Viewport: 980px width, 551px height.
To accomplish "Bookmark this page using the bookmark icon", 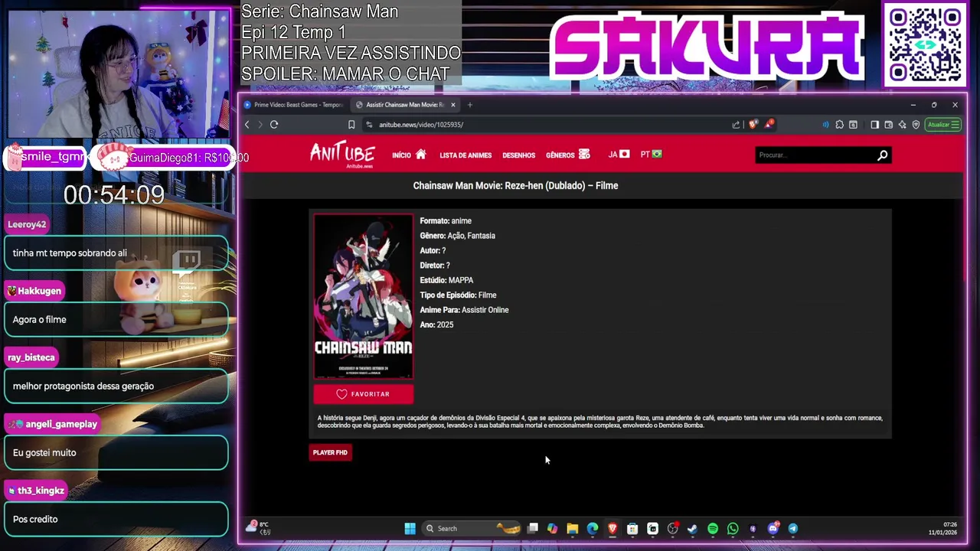I will pos(351,125).
